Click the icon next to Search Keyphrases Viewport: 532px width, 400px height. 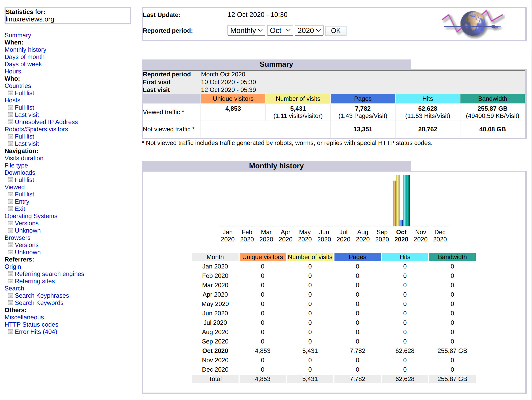pyautogui.click(x=10, y=296)
